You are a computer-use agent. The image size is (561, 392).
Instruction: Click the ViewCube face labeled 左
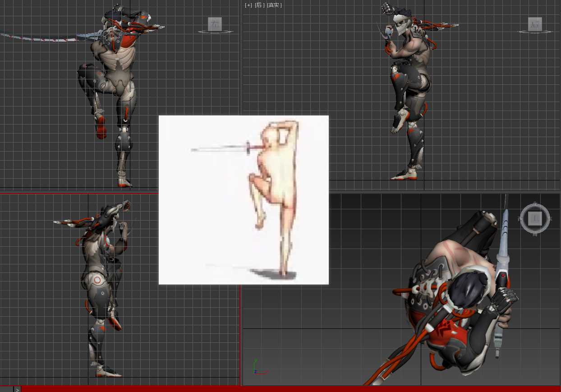pos(215,24)
